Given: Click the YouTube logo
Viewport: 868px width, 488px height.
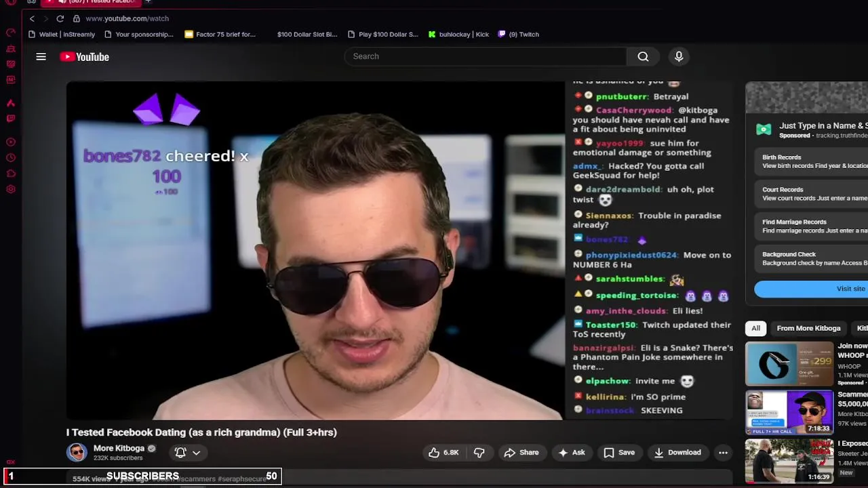Looking at the screenshot, I should [84, 57].
